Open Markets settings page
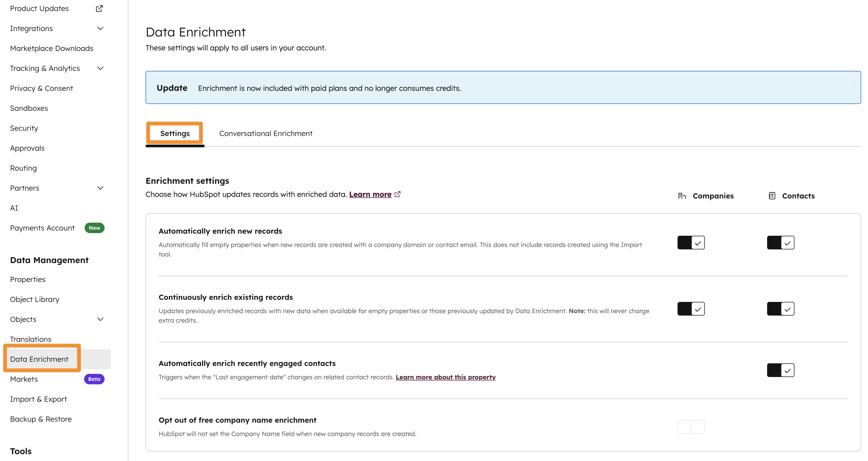The image size is (868, 461). click(x=24, y=379)
